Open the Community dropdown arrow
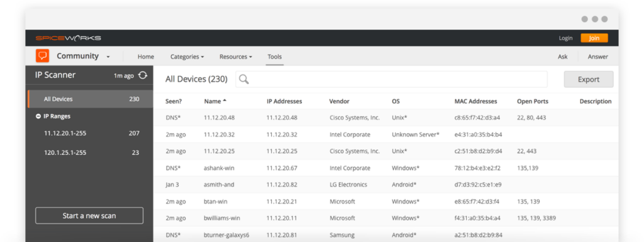The width and height of the screenshot is (644, 242). tap(108, 57)
